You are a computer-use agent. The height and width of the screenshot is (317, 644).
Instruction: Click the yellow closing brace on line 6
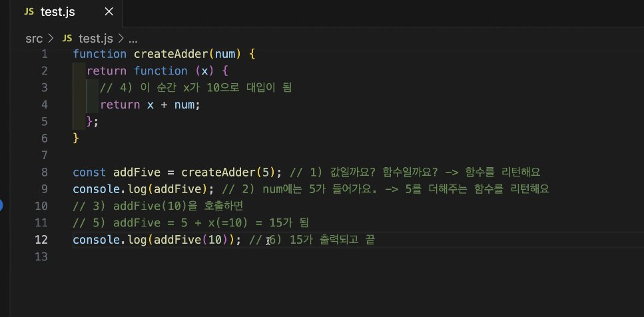click(x=75, y=139)
